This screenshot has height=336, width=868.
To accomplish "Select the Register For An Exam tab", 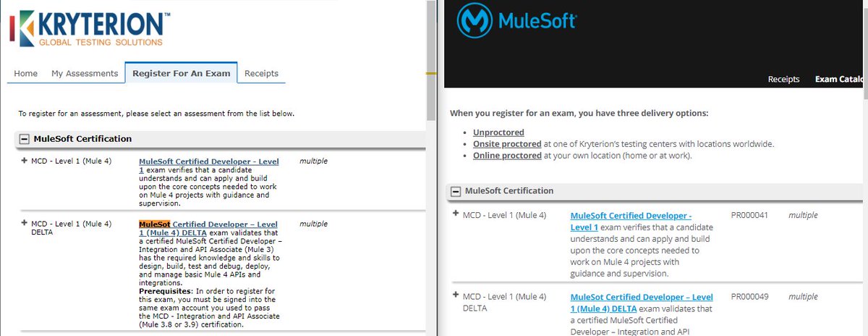I will (x=182, y=73).
